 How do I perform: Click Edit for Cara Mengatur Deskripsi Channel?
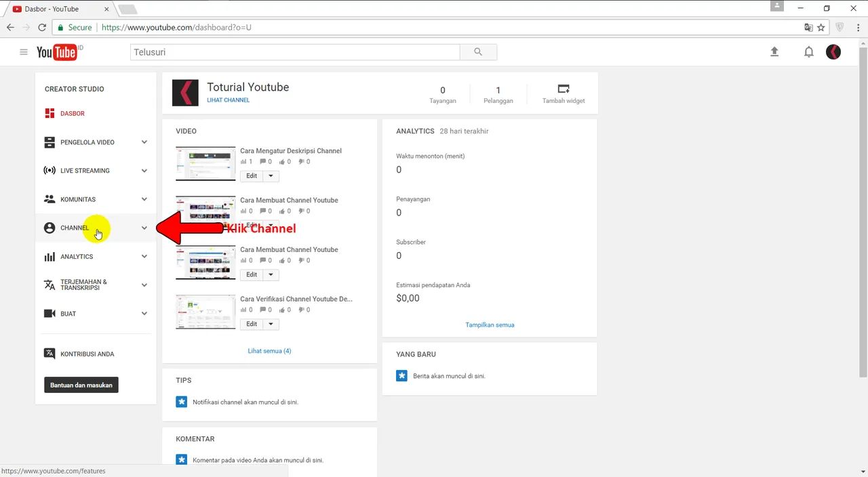[252, 176]
